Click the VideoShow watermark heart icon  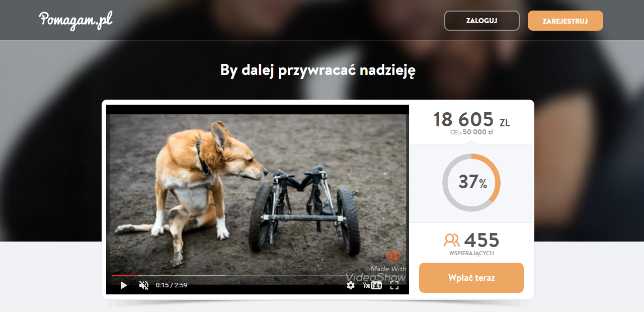[393, 257]
